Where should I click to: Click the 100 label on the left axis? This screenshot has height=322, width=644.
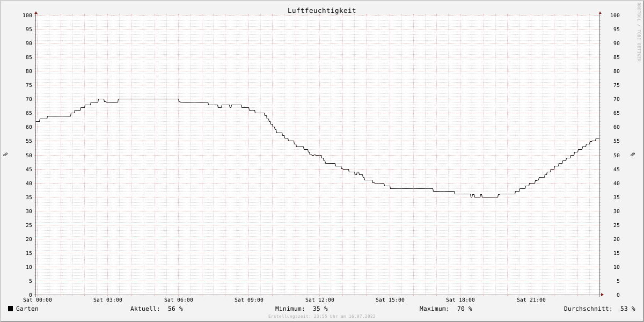tap(27, 16)
